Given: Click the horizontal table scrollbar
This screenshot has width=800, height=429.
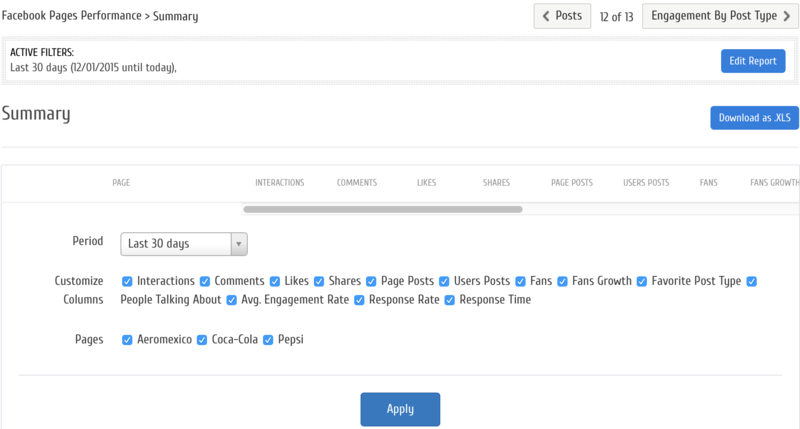Looking at the screenshot, I should [382, 210].
